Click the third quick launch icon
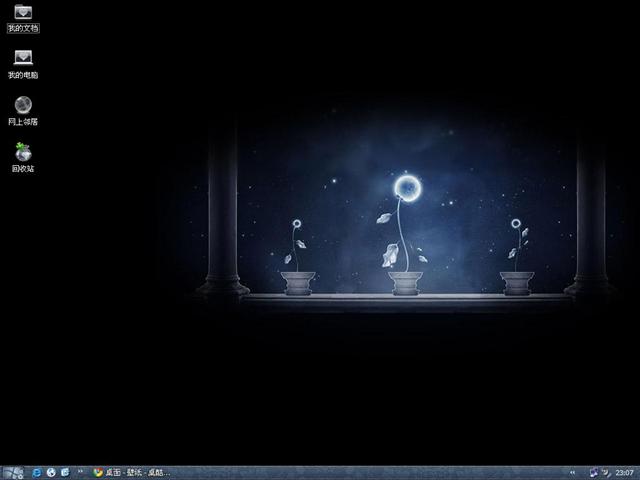This screenshot has height=480, width=640. (65, 473)
